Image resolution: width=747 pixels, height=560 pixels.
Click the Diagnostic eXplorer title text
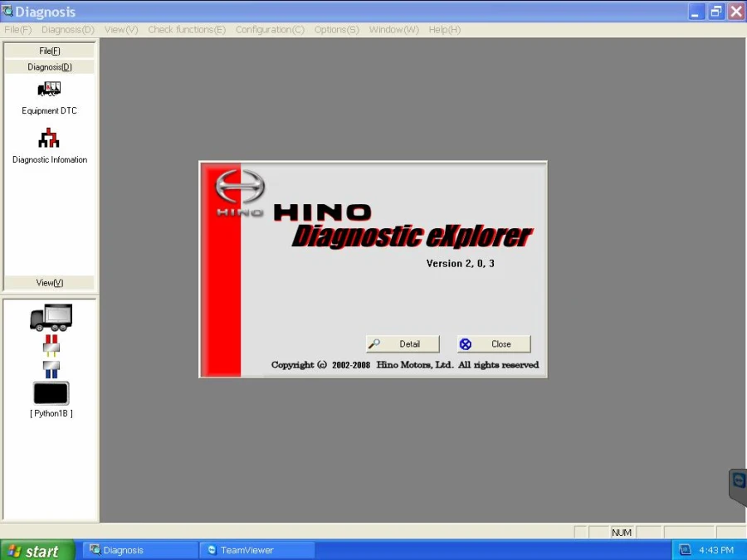(412, 236)
